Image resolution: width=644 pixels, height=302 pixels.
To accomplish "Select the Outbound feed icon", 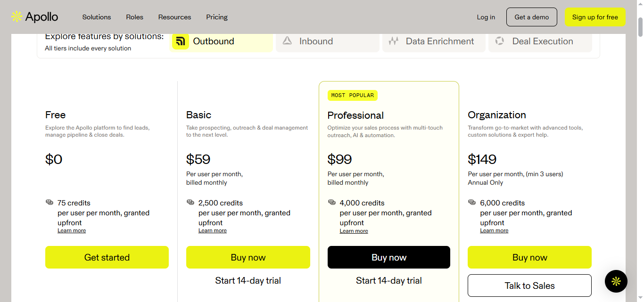I will [181, 41].
